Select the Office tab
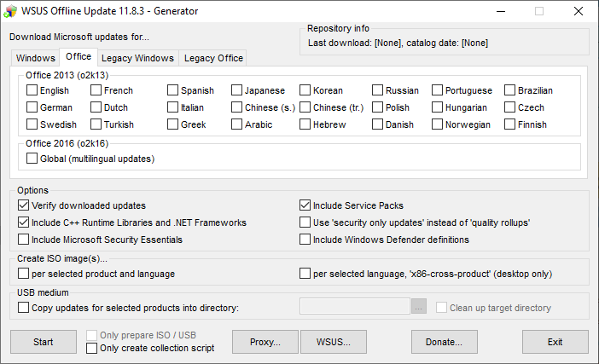 click(x=79, y=56)
